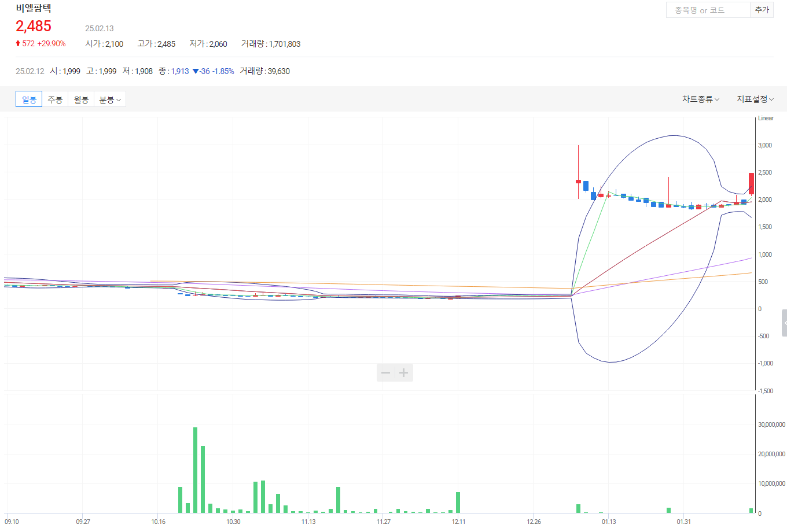Click the 25.02.12 hover date
The height and width of the screenshot is (532, 787).
(30, 71)
